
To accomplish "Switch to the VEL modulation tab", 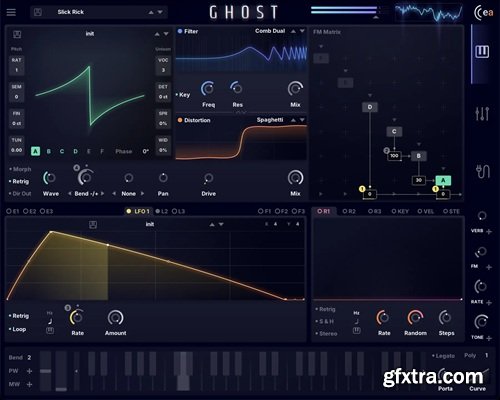I will [x=426, y=211].
